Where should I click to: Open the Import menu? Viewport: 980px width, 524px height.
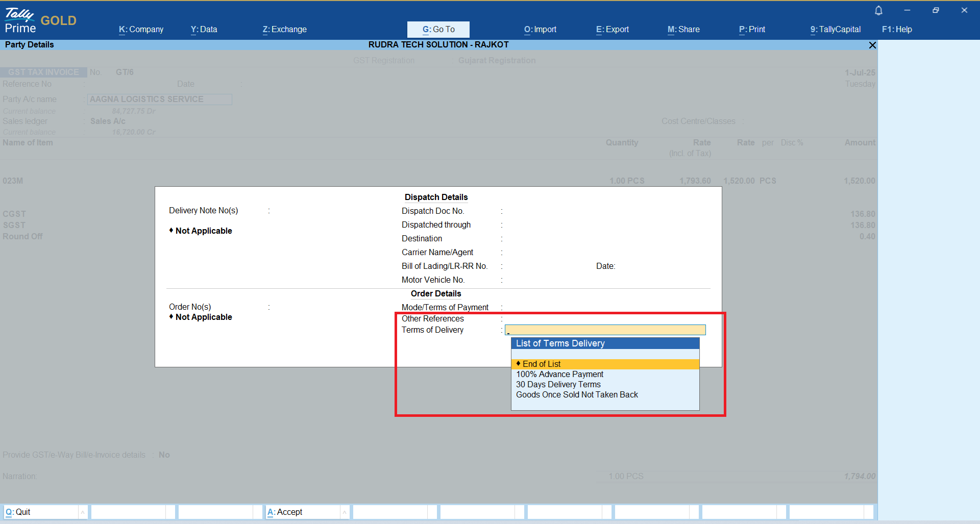tap(540, 30)
